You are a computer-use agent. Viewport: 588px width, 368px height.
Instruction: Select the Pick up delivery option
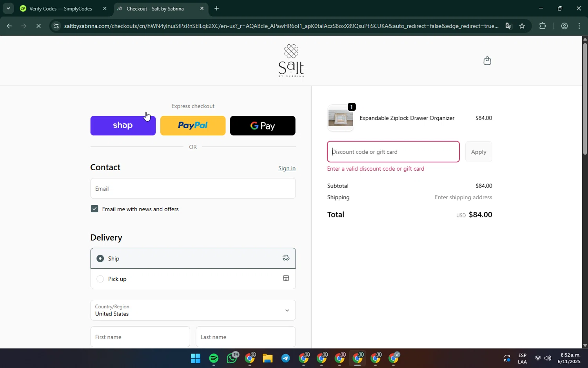coord(193,279)
